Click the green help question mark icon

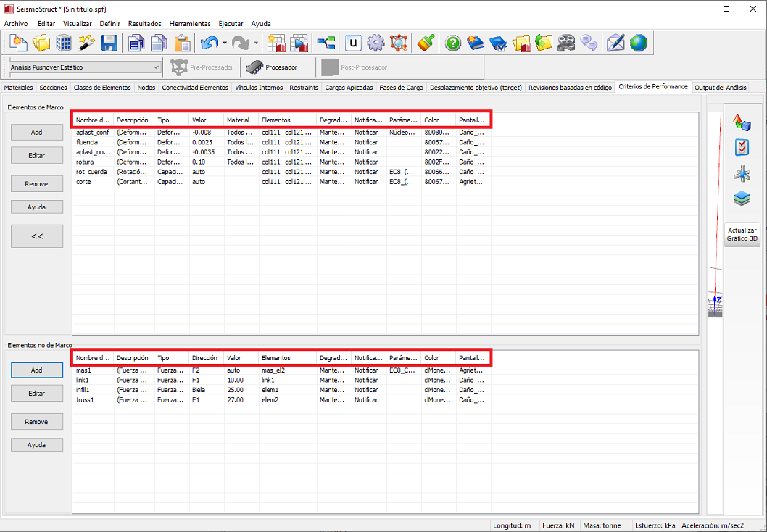[x=453, y=43]
